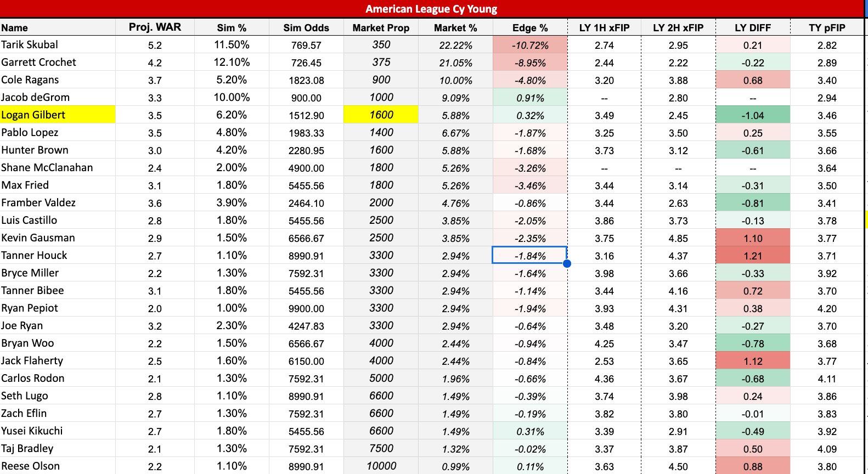Select the Hunter Brown name cell
The height and width of the screenshot is (474, 868).
pos(58,150)
